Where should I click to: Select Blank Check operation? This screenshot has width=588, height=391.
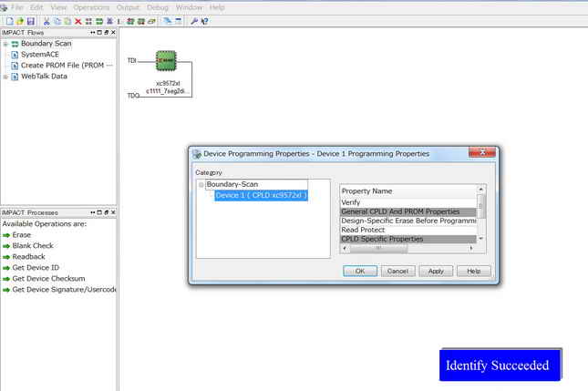[x=33, y=246]
